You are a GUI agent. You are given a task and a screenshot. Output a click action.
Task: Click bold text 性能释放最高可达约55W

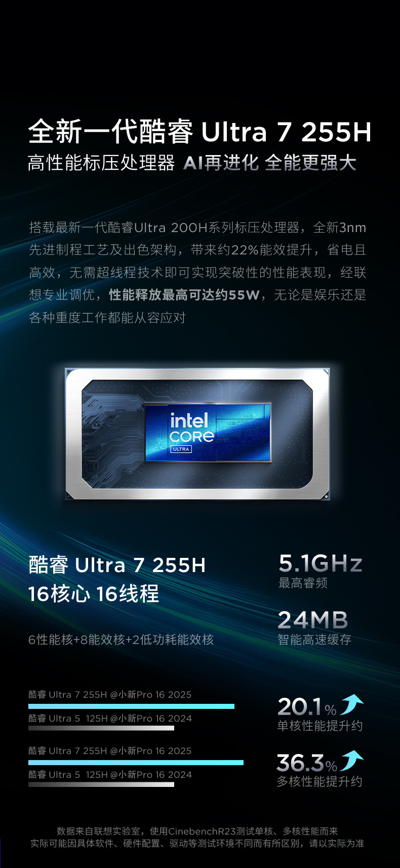pyautogui.click(x=184, y=295)
